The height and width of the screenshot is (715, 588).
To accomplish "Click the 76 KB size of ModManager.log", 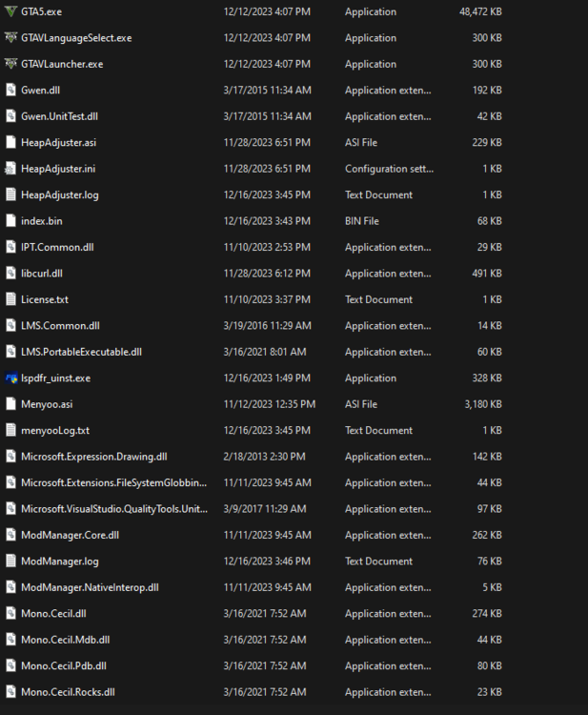I will [x=490, y=562].
